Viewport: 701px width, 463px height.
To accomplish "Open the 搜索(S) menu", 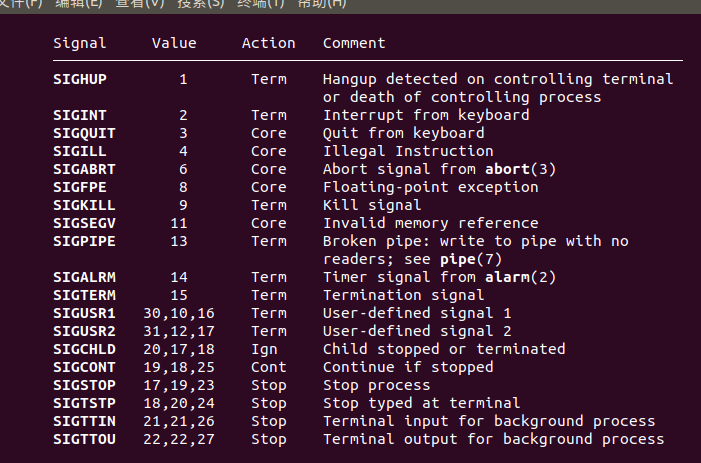I will click(202, 4).
